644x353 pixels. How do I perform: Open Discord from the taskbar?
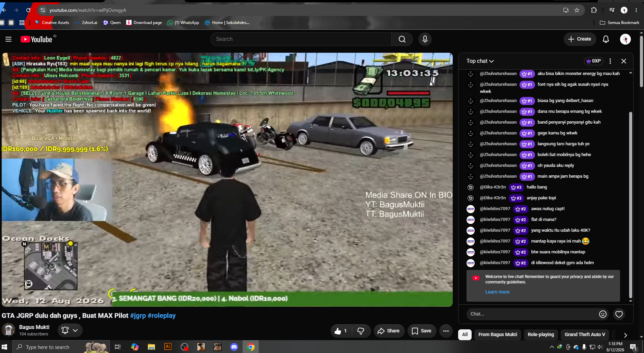point(234,347)
